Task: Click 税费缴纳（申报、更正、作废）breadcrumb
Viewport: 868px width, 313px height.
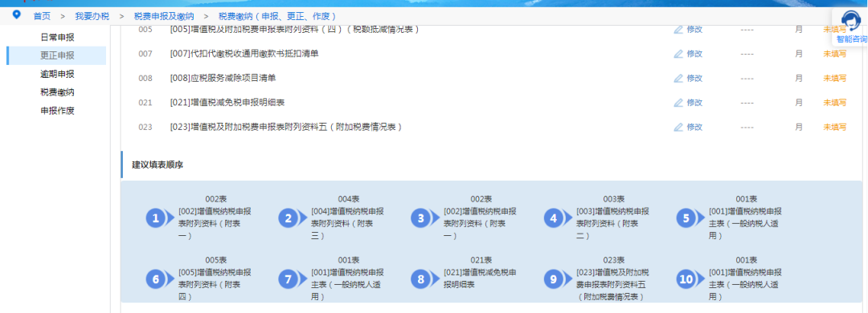Action: tap(278, 16)
